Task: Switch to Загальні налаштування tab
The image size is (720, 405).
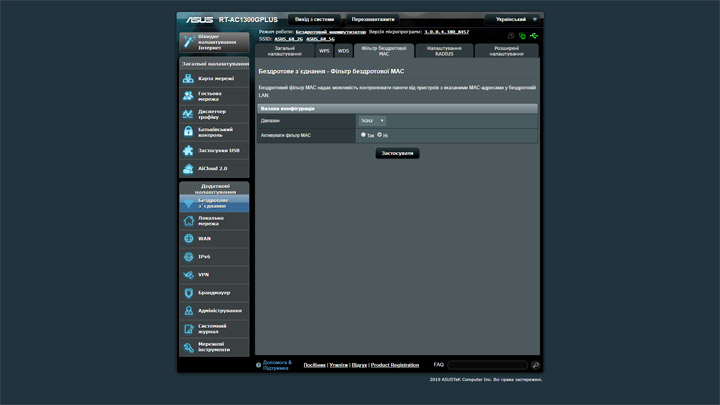Action: [x=285, y=51]
